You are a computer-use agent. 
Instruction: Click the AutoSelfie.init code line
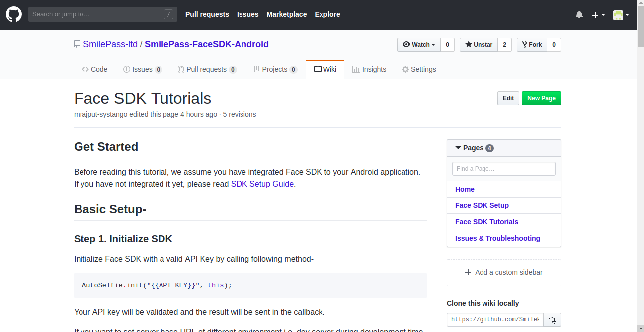(157, 285)
